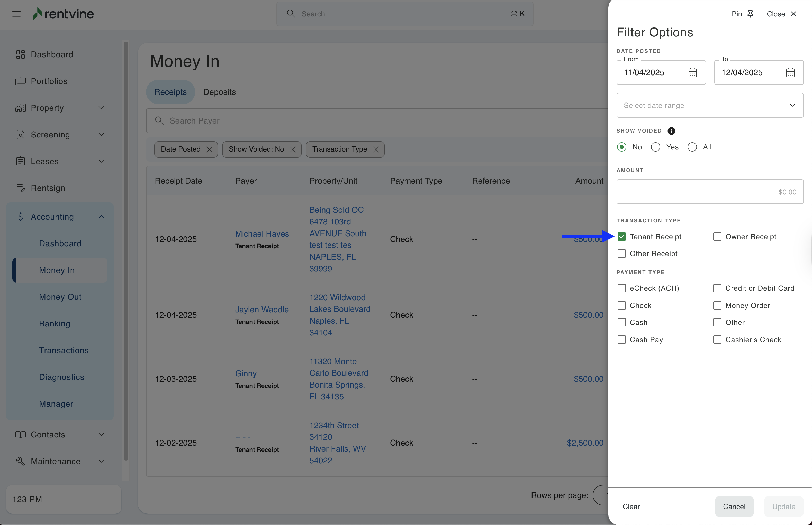The image size is (812, 525).
Task: Switch to the Deposits tab
Action: click(219, 92)
